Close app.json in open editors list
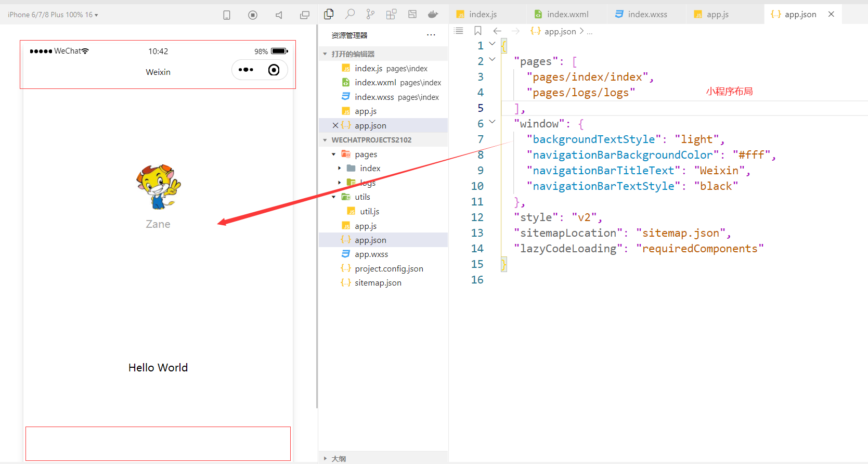This screenshot has height=464, width=868. 335,125
